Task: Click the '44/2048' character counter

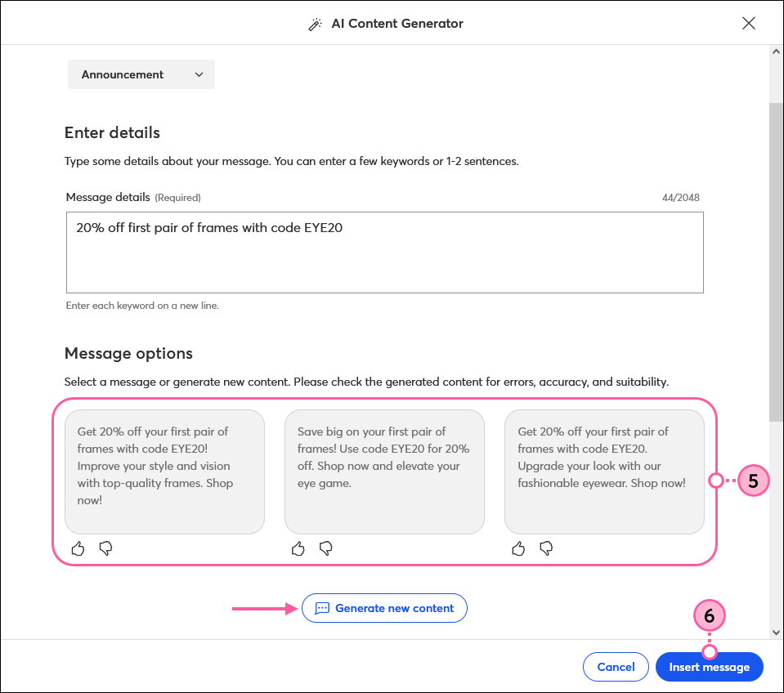Action: [x=680, y=198]
